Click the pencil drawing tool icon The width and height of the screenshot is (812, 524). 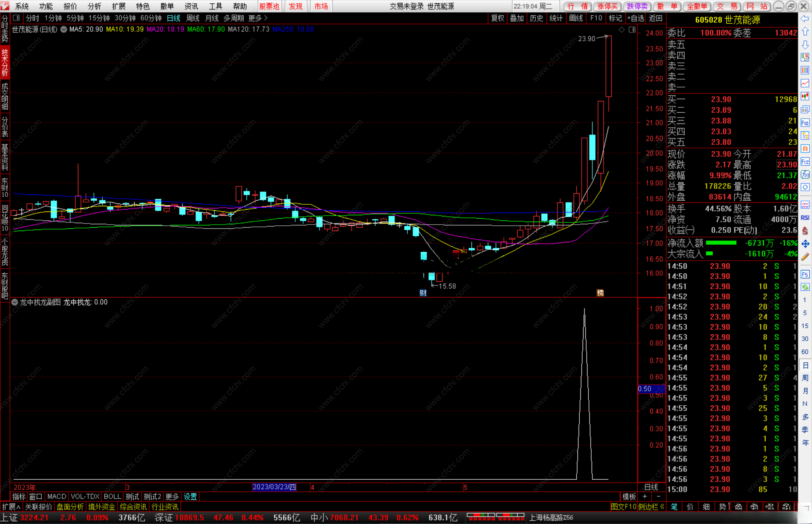click(x=805, y=257)
